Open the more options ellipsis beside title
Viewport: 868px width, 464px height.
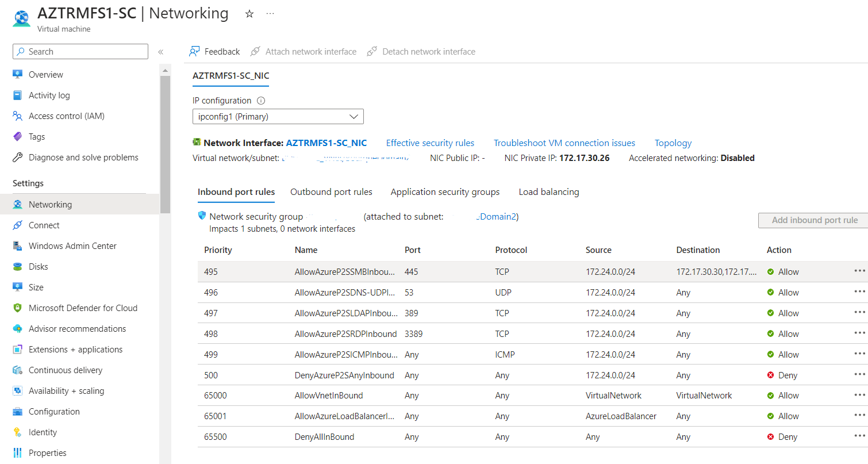270,13
